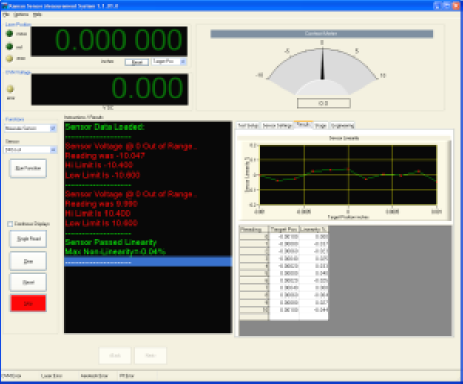
Task: Click the yellow Laser Position error LED
Action: (x=9, y=59)
